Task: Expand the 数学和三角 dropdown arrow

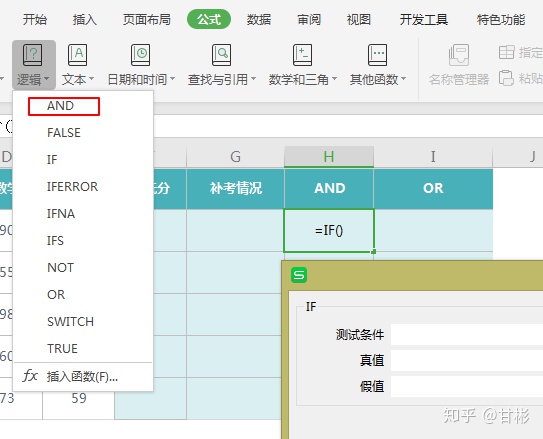Action: [x=334, y=79]
